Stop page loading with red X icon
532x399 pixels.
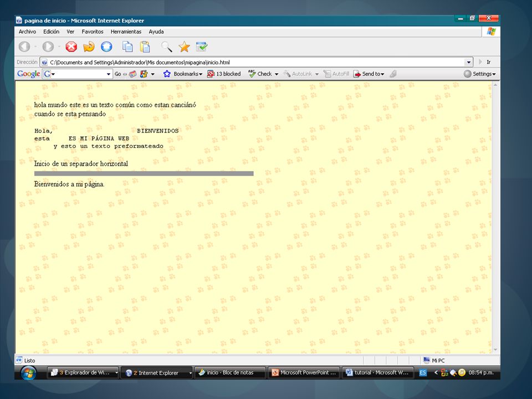click(71, 47)
